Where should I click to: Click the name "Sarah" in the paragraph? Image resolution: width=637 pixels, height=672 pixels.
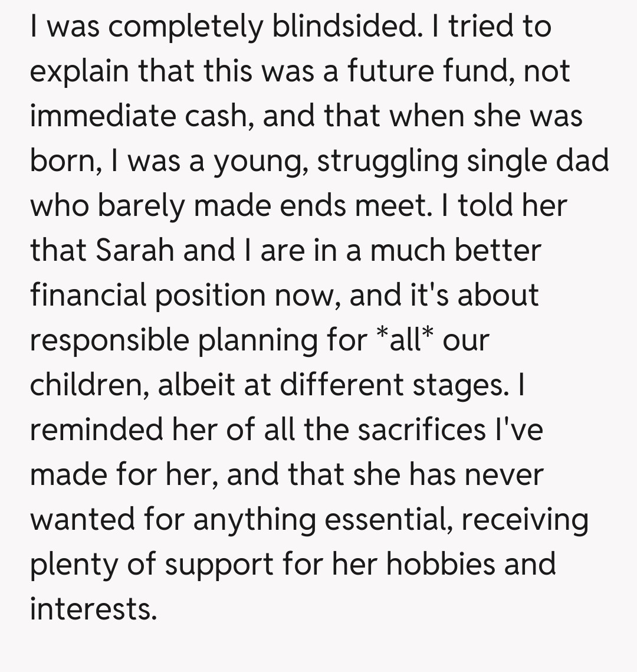tap(136, 250)
